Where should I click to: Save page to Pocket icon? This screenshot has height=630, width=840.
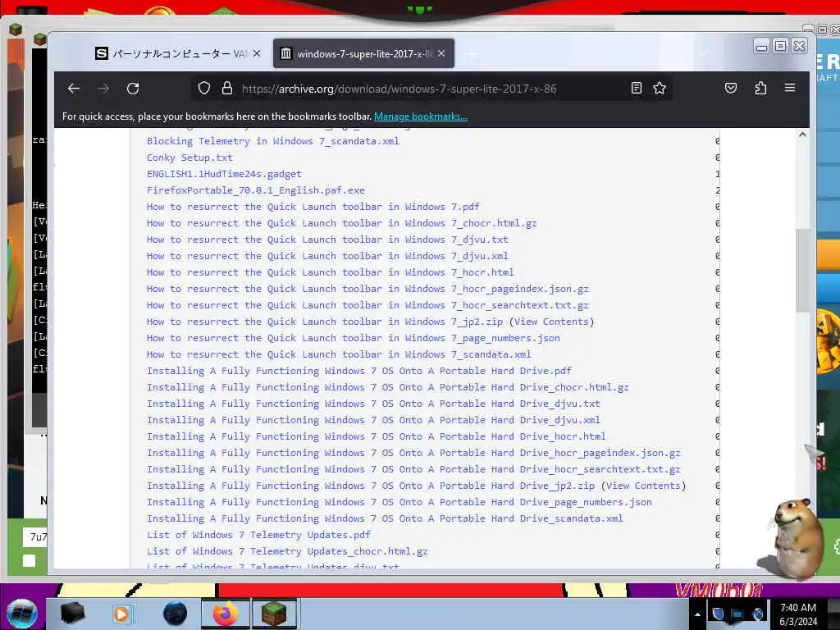coord(731,88)
